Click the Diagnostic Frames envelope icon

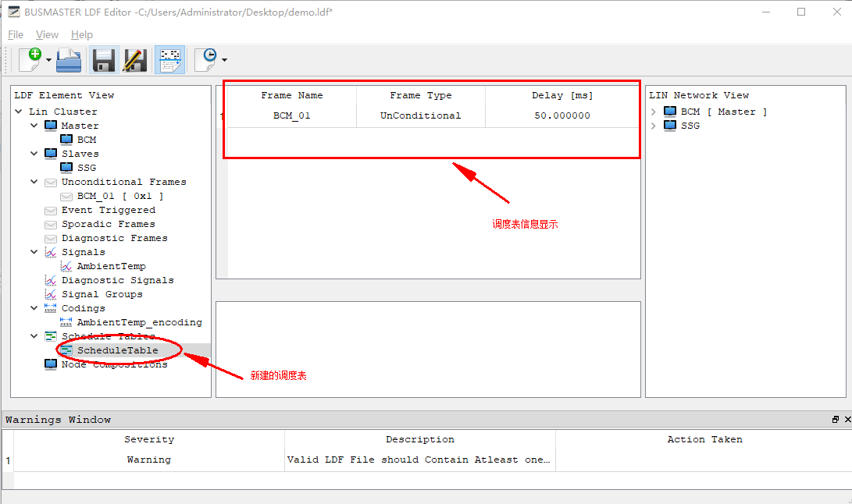click(51, 239)
